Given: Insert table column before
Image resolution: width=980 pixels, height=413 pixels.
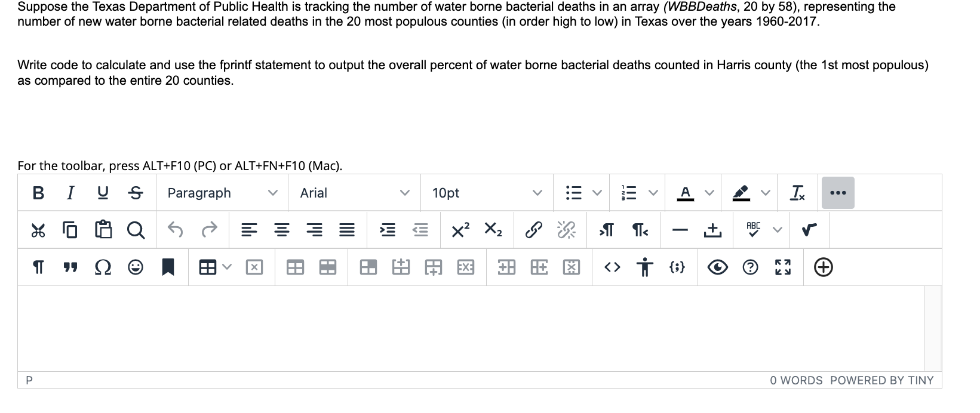Looking at the screenshot, I should 506,267.
